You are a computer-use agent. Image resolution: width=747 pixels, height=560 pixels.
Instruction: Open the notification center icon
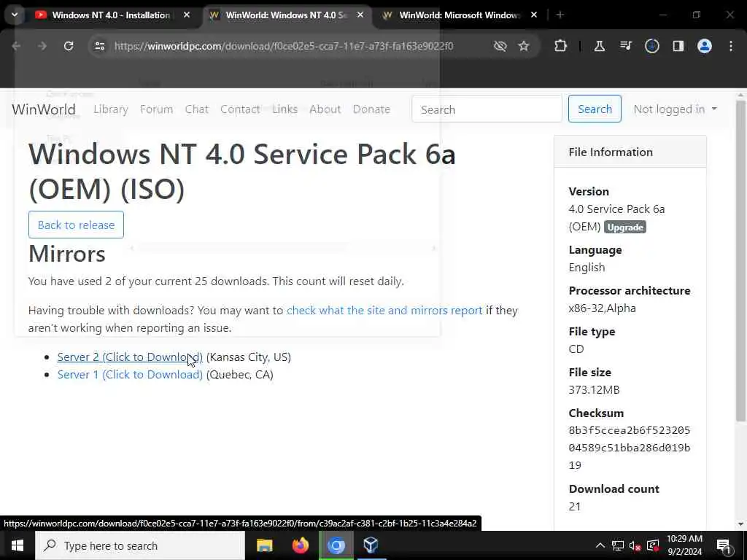point(724,545)
